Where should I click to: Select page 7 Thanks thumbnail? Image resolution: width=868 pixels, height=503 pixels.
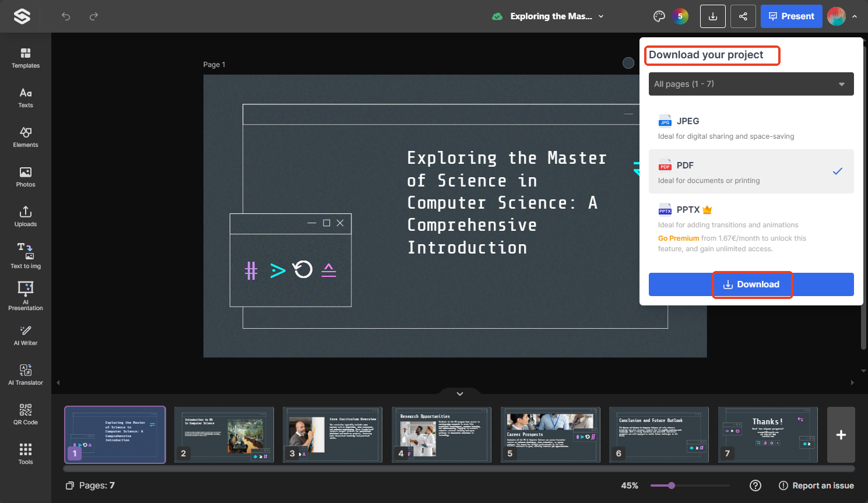point(768,435)
